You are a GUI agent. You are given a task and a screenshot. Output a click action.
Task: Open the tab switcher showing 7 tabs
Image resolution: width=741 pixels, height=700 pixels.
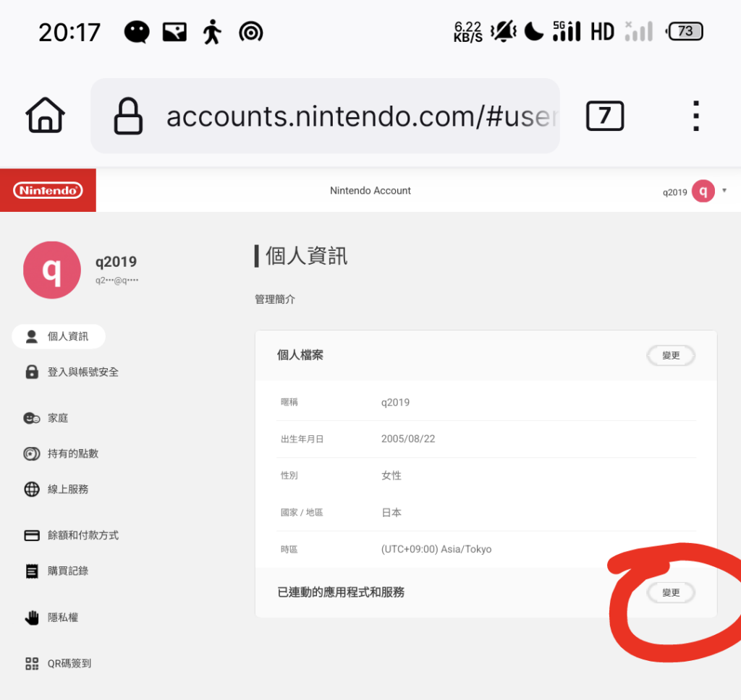tap(605, 116)
